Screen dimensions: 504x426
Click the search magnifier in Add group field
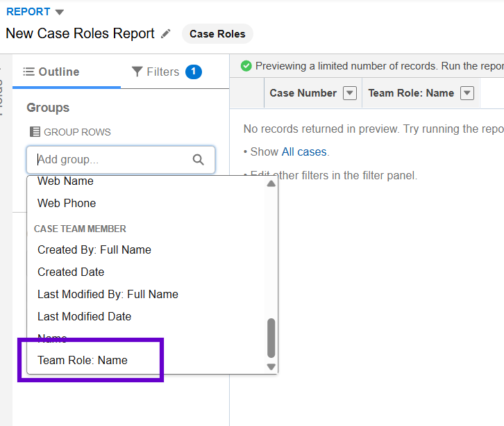tap(199, 160)
